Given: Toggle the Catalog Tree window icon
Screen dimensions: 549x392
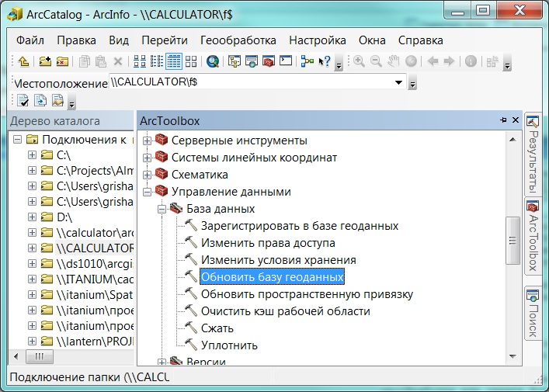Looking at the screenshot, I should [234, 61].
